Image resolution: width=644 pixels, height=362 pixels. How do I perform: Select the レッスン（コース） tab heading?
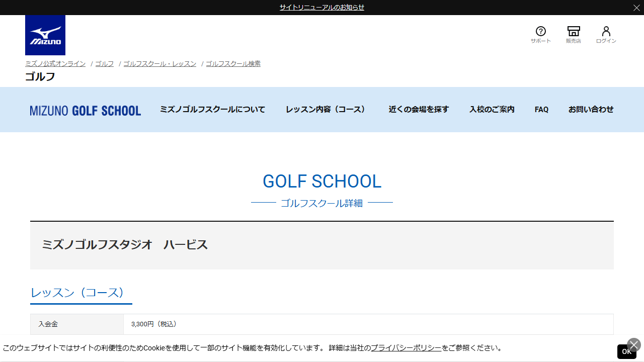pyautogui.click(x=81, y=293)
